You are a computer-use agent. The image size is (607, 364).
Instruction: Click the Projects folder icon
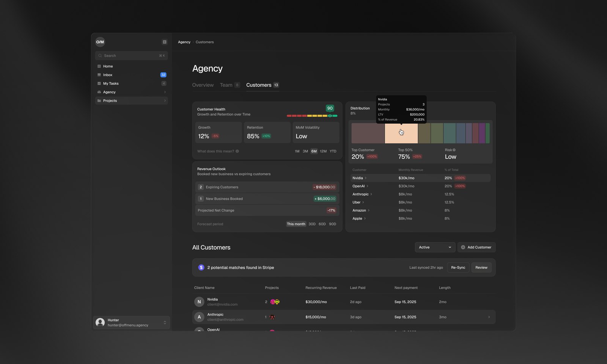(x=99, y=101)
